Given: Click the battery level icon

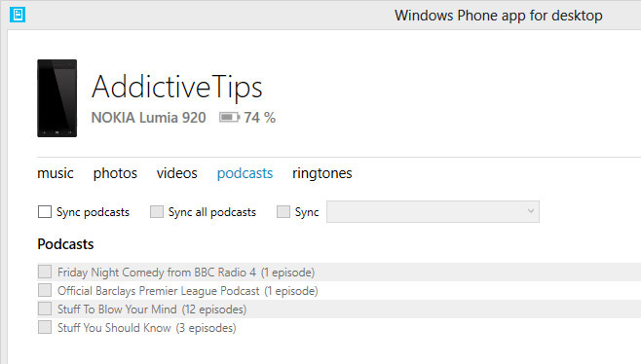Looking at the screenshot, I should (229, 118).
